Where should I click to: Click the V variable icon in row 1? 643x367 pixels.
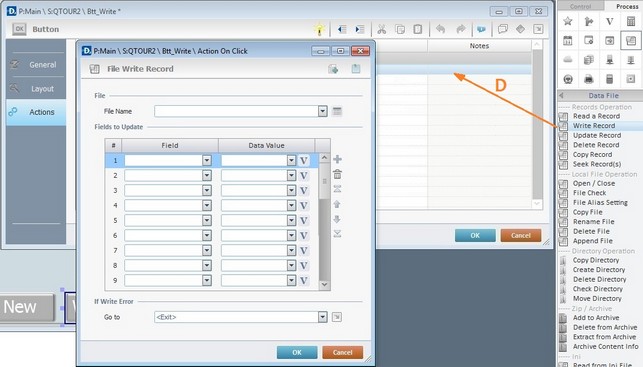(303, 160)
